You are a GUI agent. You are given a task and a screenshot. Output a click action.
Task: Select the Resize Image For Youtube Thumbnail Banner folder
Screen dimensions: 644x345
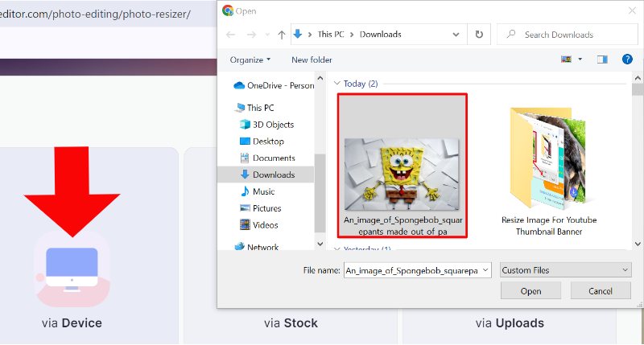(549, 171)
